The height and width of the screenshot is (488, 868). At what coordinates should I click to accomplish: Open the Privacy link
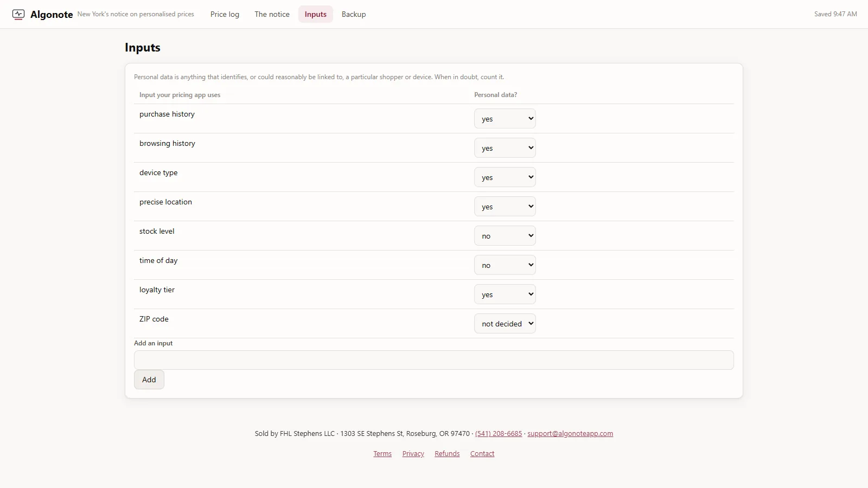point(413,454)
